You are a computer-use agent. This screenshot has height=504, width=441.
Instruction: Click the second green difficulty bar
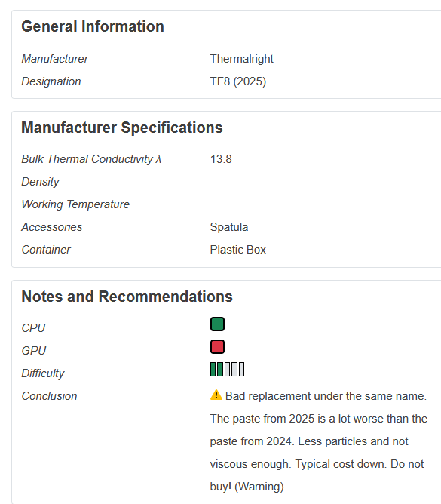(219, 369)
